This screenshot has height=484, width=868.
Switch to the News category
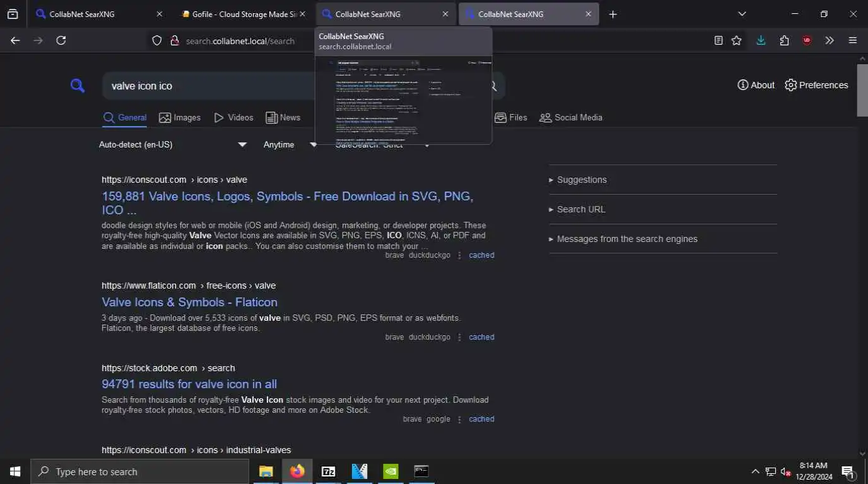pos(283,117)
